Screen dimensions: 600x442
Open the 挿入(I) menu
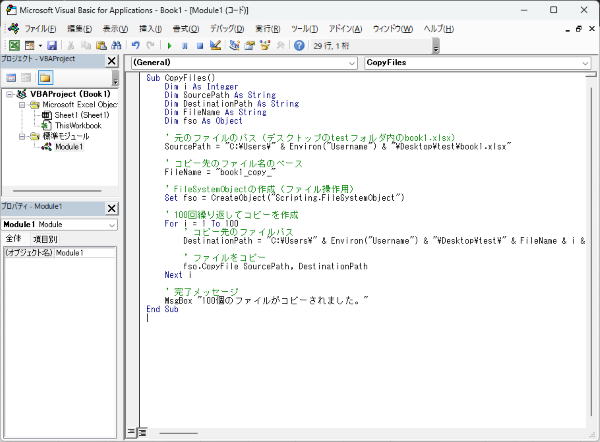point(150,29)
